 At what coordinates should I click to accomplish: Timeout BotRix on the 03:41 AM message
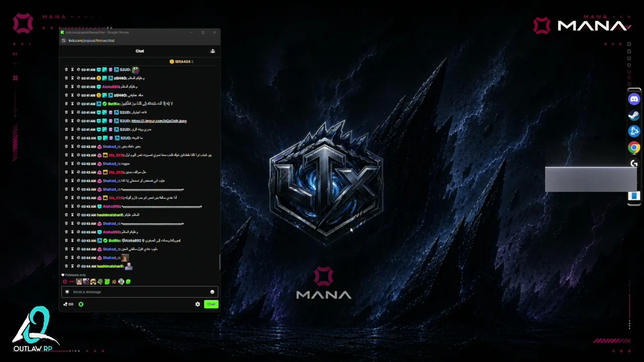tap(72, 104)
